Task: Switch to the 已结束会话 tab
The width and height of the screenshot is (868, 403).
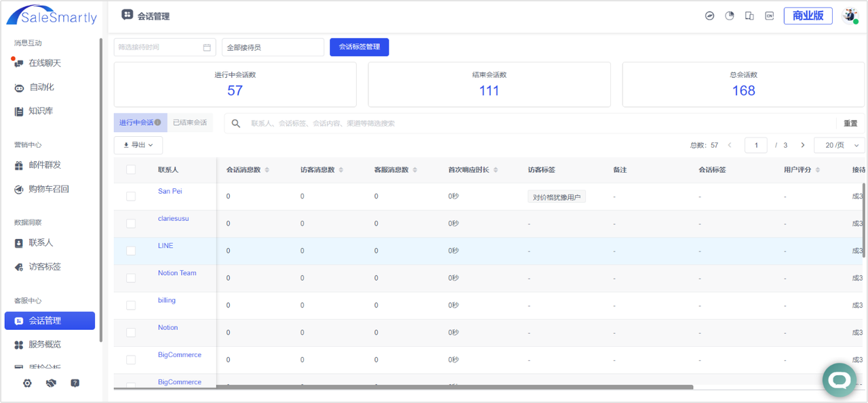Action: coord(190,123)
